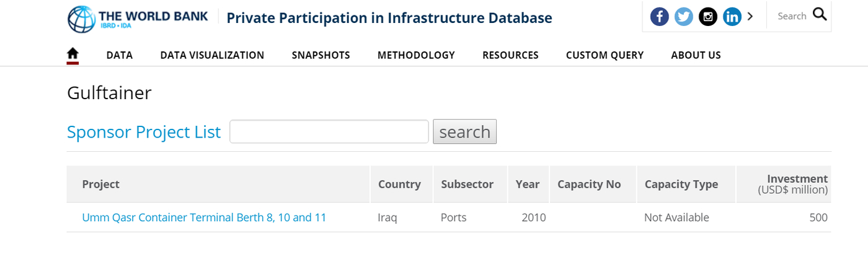
Task: Open the CUSTOM QUERY menu
Action: pyautogui.click(x=604, y=55)
